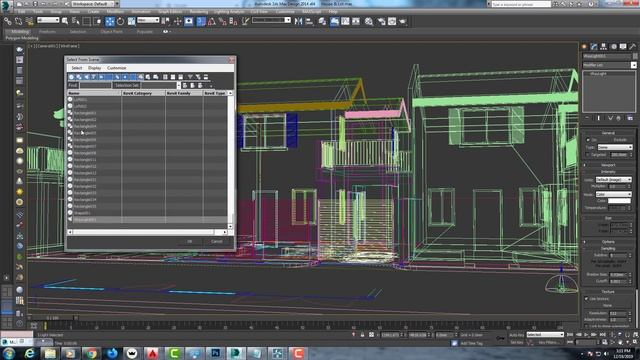
Task: Click the Find field in dialog
Action: 95,85
